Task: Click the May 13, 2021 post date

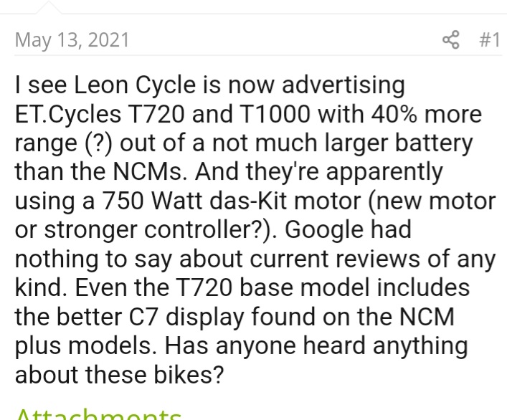Action: pyautogui.click(x=72, y=39)
